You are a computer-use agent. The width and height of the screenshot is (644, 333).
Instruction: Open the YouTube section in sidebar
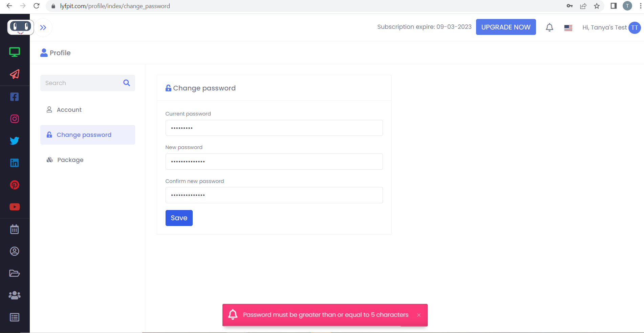click(x=15, y=207)
